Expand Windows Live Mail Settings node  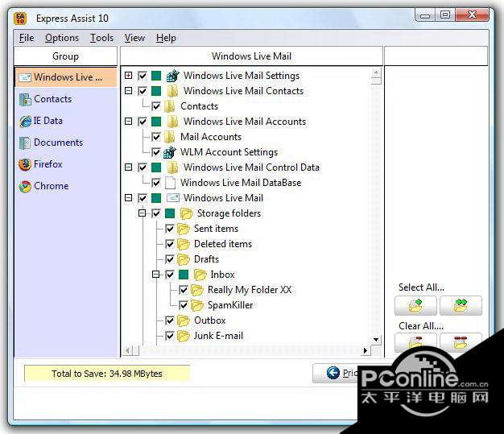pyautogui.click(x=128, y=76)
